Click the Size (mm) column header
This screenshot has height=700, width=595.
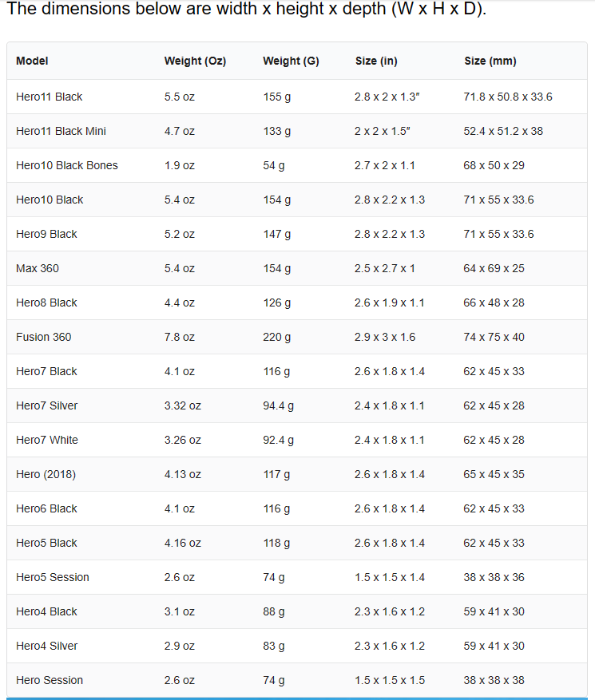(490, 61)
